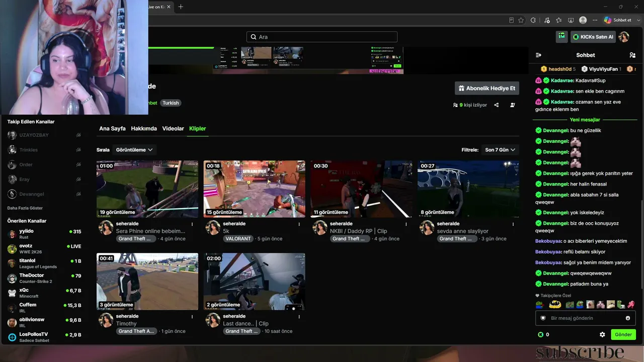Viewport: 644px width, 362px height.
Task: Open the oblivionsw recommended channel
Action: [x=44, y=322]
